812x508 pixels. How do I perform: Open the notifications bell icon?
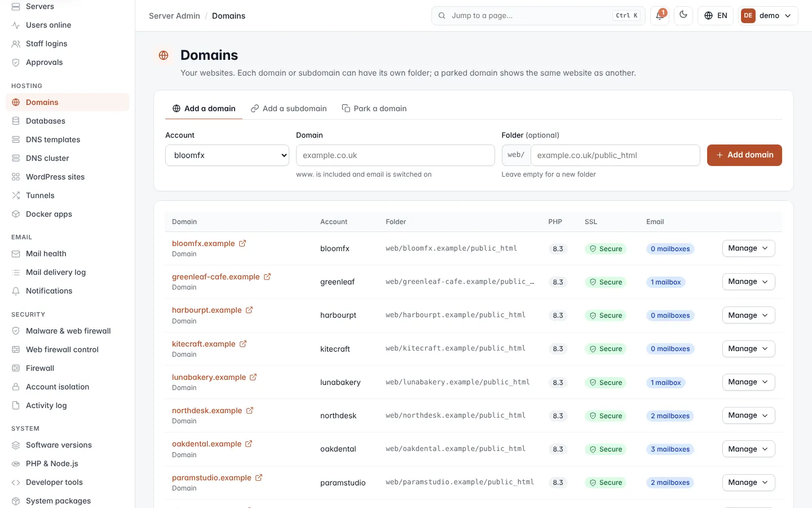(x=659, y=16)
